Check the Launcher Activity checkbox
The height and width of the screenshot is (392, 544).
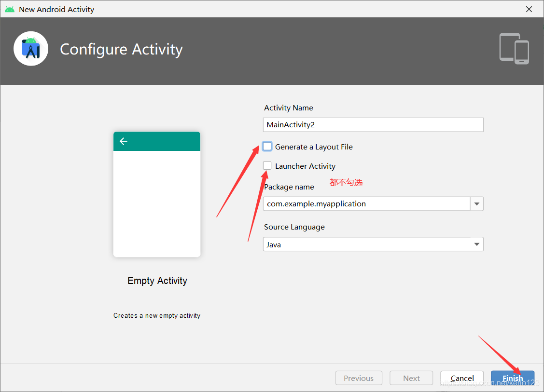267,166
